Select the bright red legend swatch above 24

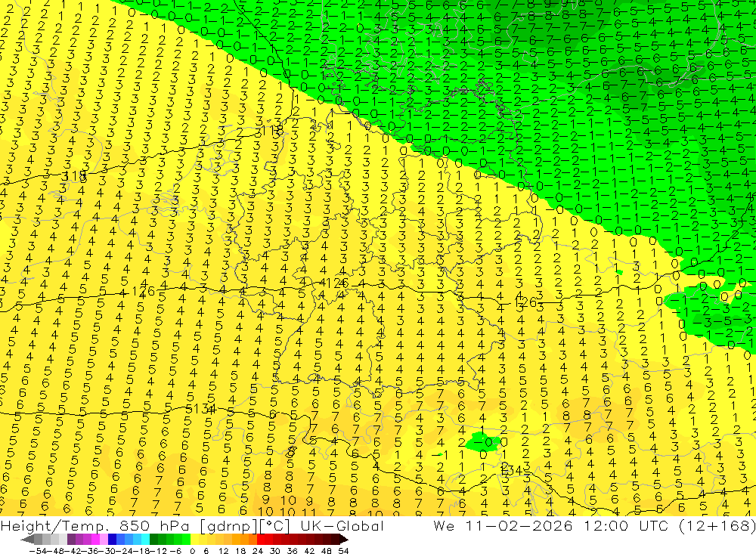pyautogui.click(x=261, y=540)
